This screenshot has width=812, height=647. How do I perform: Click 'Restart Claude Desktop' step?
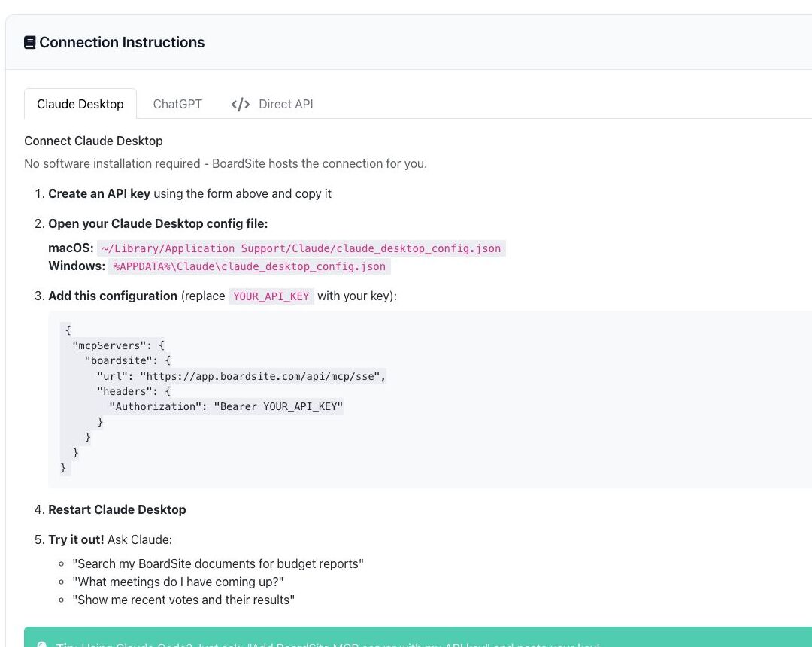coord(117,510)
